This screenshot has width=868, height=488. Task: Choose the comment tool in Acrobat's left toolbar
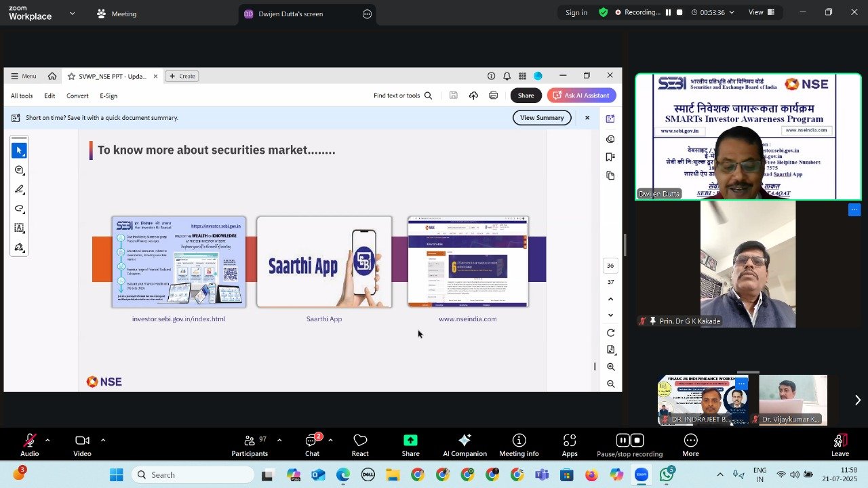click(19, 170)
